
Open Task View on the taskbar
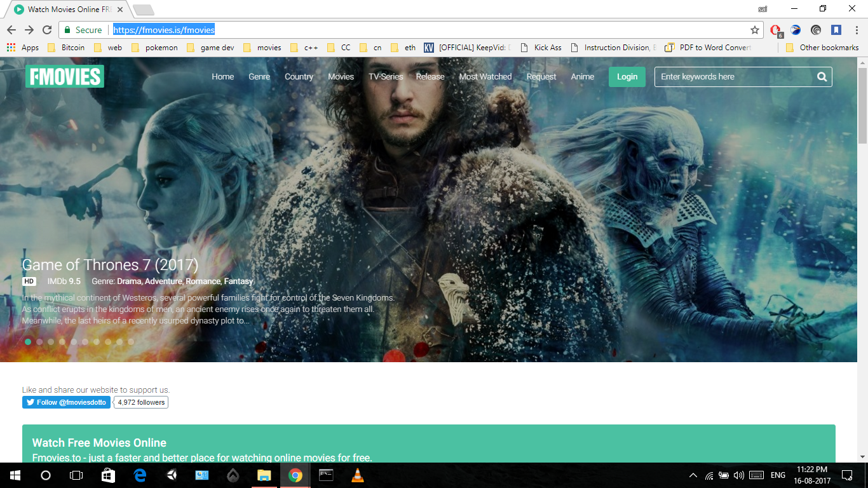[76, 475]
